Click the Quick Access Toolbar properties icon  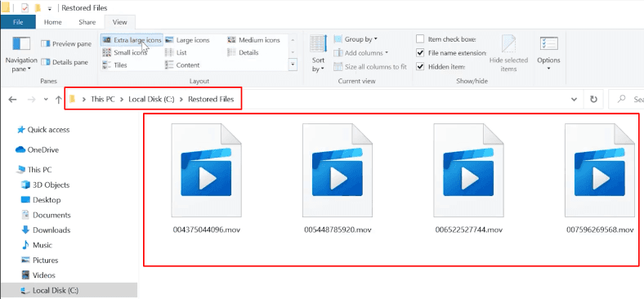[x=25, y=8]
